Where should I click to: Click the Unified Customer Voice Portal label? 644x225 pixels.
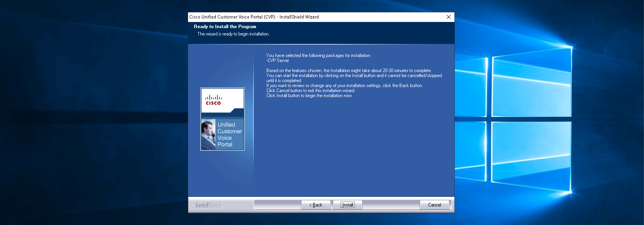[x=229, y=134]
